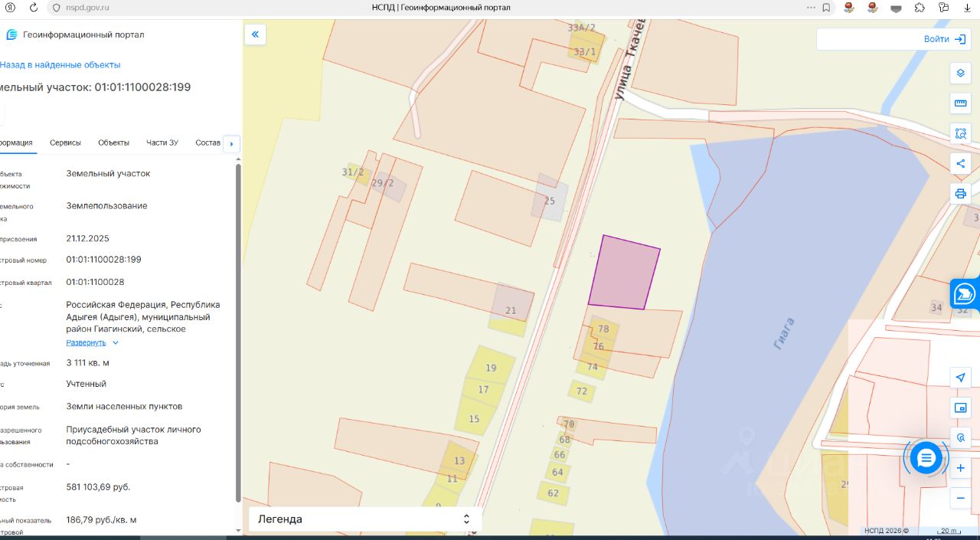Click the first red extension icon
The image size is (980, 540).
click(848, 8)
